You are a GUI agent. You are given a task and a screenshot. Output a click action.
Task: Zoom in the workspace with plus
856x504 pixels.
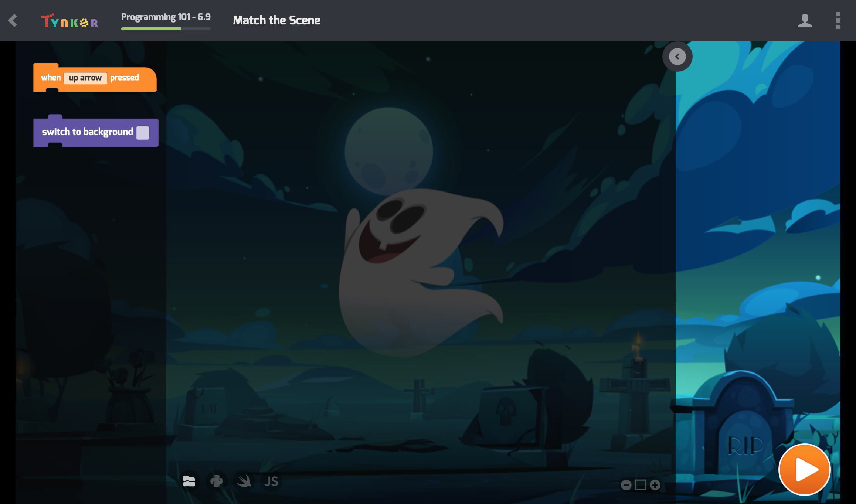[655, 485]
